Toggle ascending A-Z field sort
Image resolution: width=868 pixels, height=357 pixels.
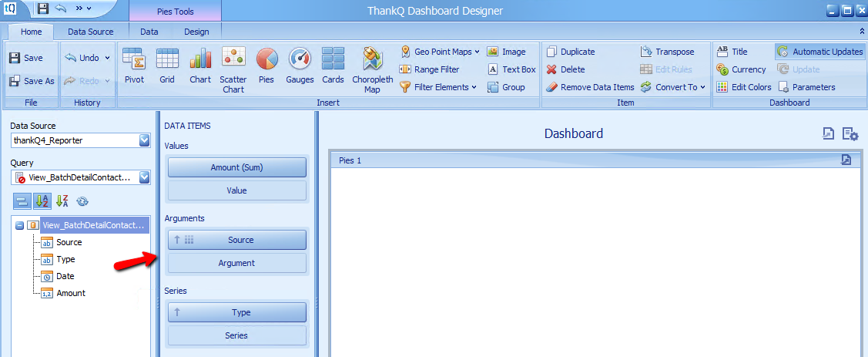[42, 201]
